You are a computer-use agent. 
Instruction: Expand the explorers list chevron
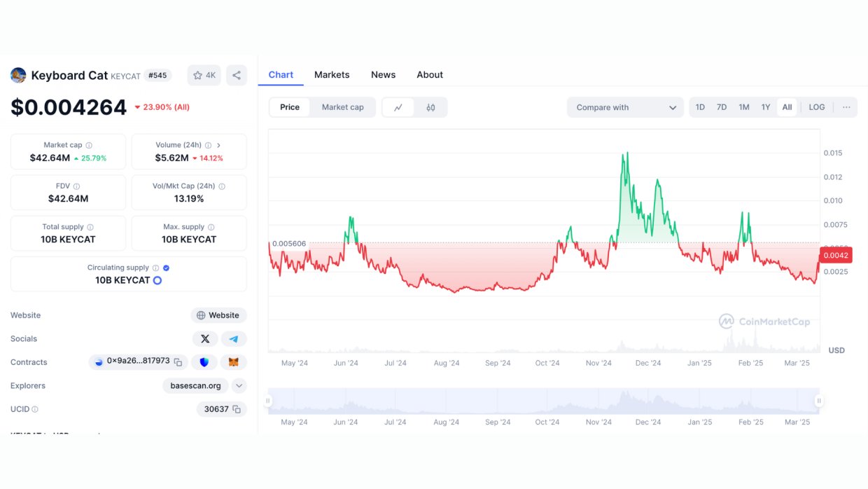click(239, 386)
